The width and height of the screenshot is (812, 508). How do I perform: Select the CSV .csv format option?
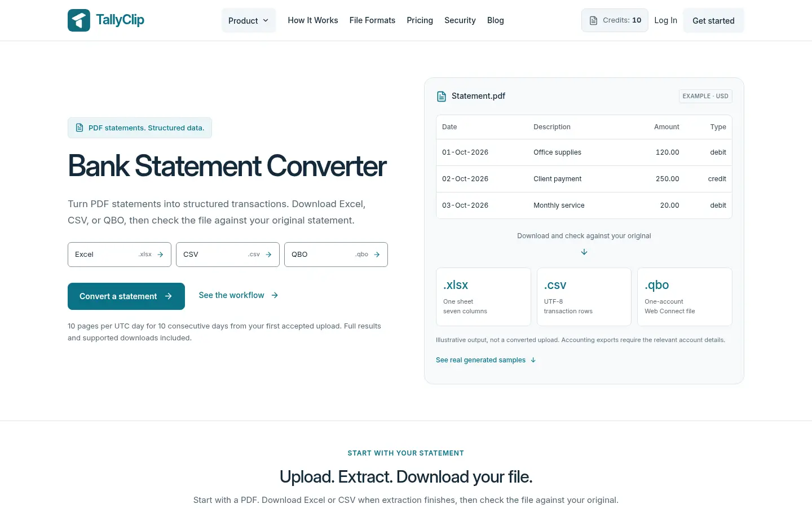point(228,255)
